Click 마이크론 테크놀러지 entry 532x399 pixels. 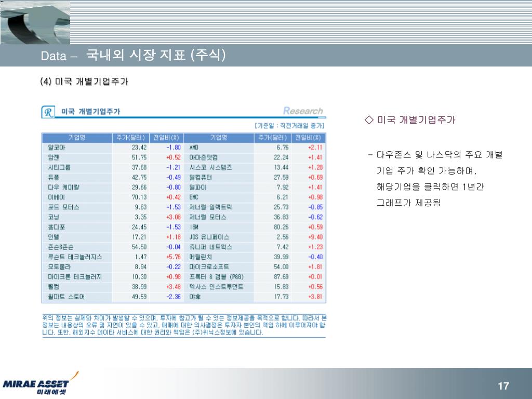[x=75, y=277]
